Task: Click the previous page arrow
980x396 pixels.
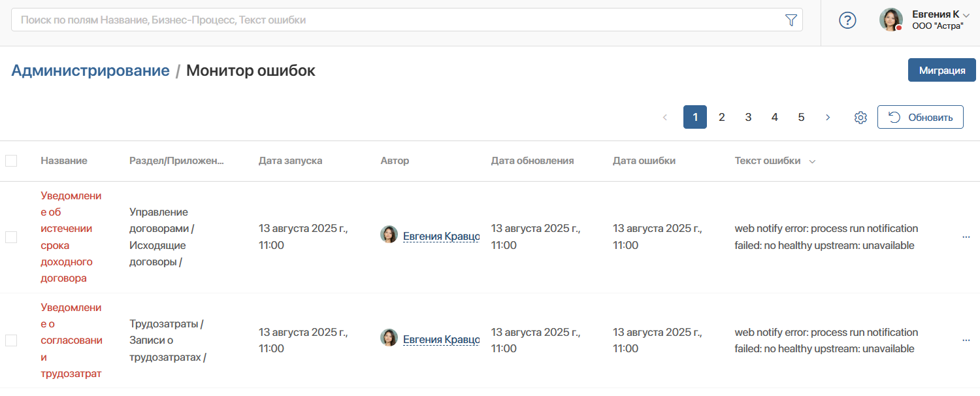Action: (665, 118)
